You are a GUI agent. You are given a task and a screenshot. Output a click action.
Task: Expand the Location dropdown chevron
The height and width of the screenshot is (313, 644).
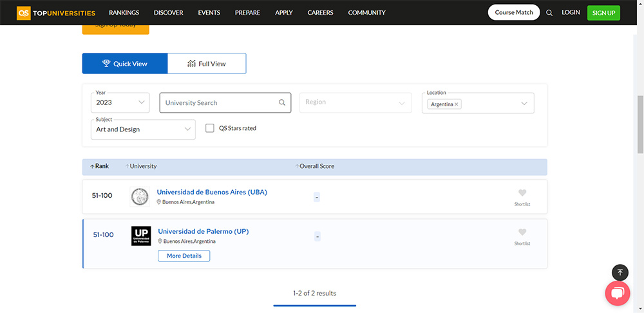[524, 103]
